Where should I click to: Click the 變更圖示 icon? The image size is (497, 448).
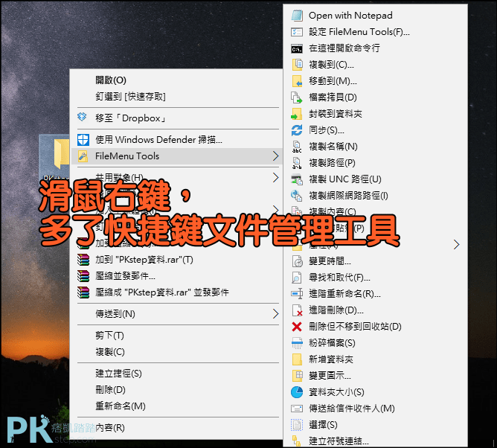[297, 376]
